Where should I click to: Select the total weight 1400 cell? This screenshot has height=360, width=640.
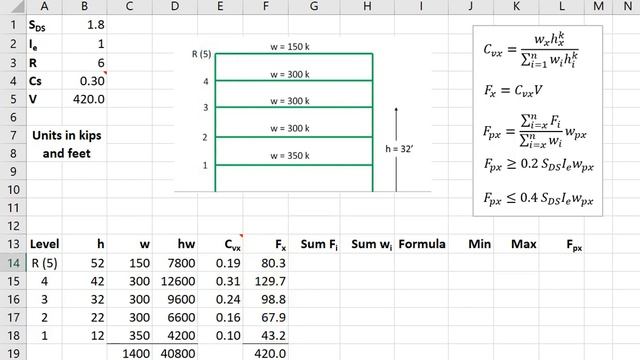point(130,353)
